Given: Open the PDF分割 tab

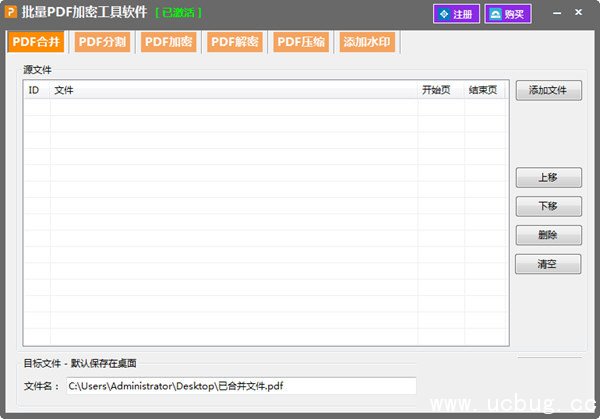Looking at the screenshot, I should [x=102, y=42].
